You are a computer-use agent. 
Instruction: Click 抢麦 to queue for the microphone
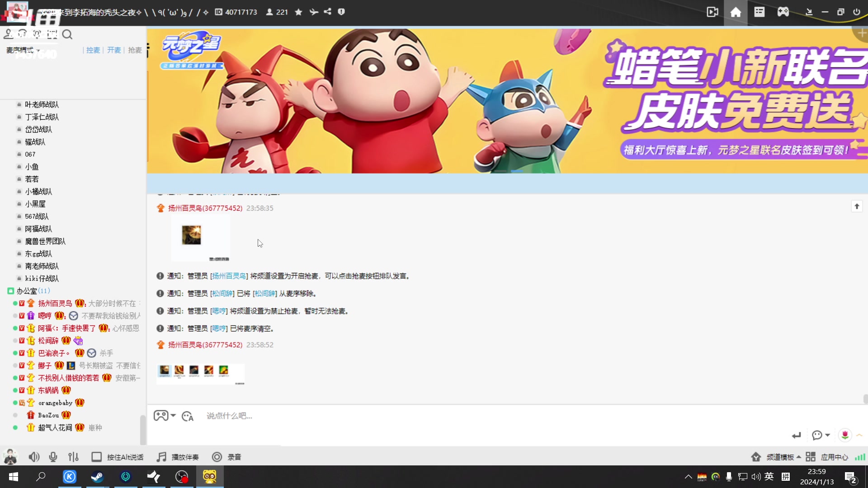pos(134,50)
